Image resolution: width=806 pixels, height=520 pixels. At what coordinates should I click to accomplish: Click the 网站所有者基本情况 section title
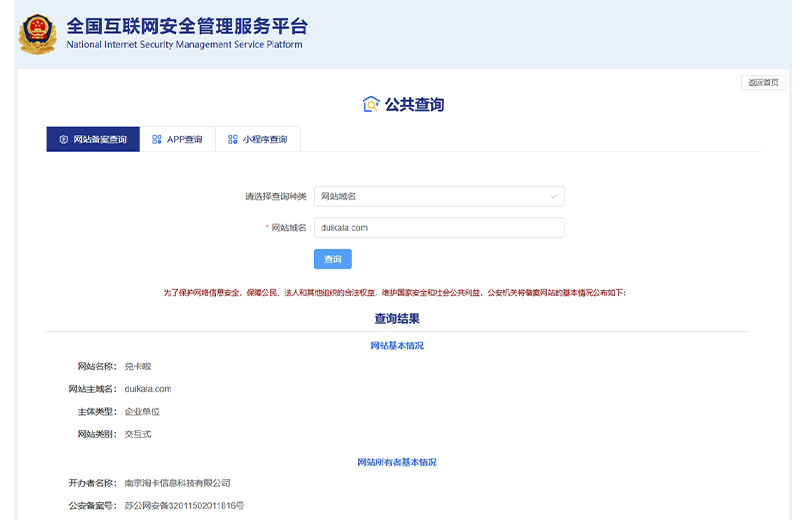pos(397,462)
